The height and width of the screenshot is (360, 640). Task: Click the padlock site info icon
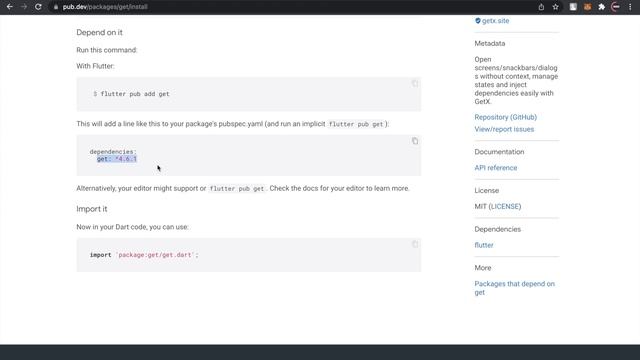56,7
